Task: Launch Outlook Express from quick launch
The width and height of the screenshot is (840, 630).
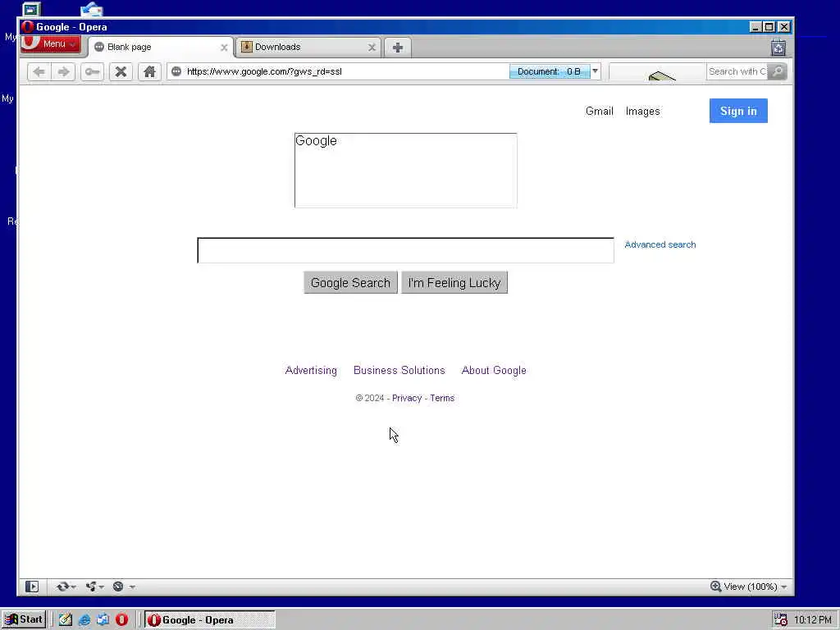Action: click(103, 620)
